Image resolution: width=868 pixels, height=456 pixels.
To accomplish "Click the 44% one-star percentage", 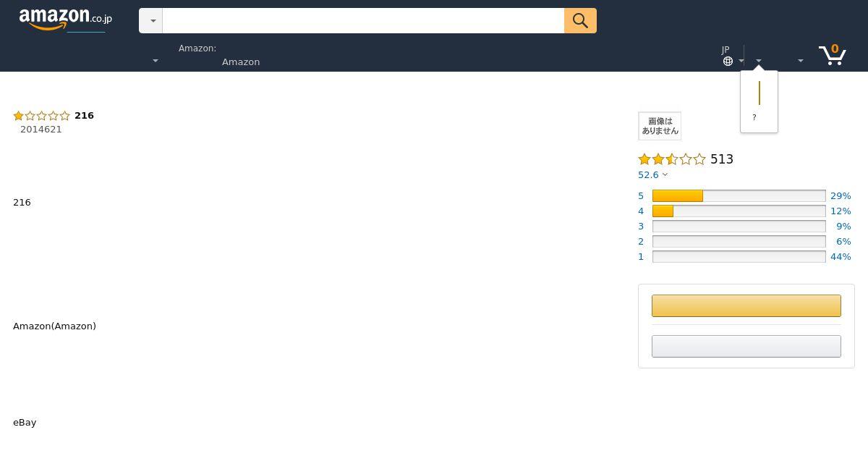I will click(841, 257).
